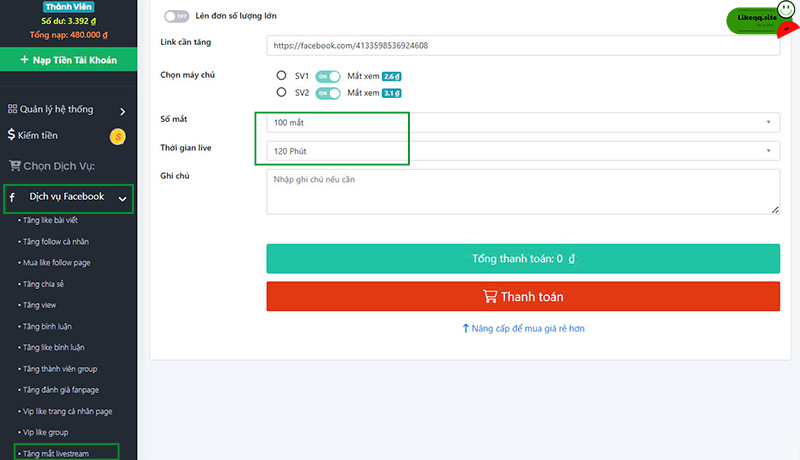Screen dimensions: 800x460
Task: Click the Facebook f icon in the sidebar
Action: click(x=12, y=197)
